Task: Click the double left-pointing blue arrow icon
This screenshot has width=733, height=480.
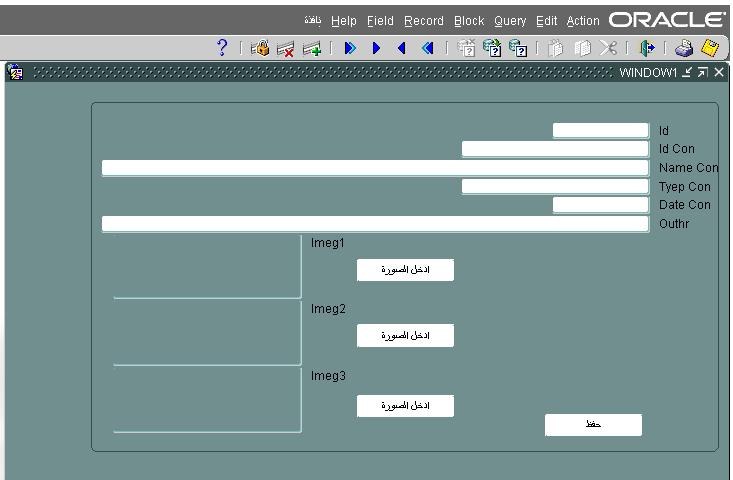Action: point(428,47)
